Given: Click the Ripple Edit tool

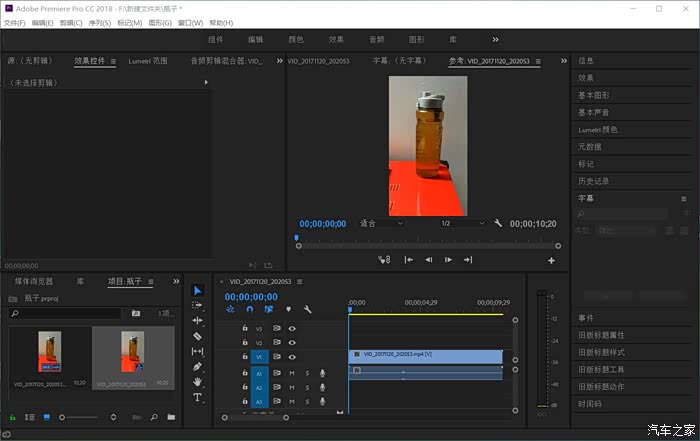Looking at the screenshot, I should point(197,321).
